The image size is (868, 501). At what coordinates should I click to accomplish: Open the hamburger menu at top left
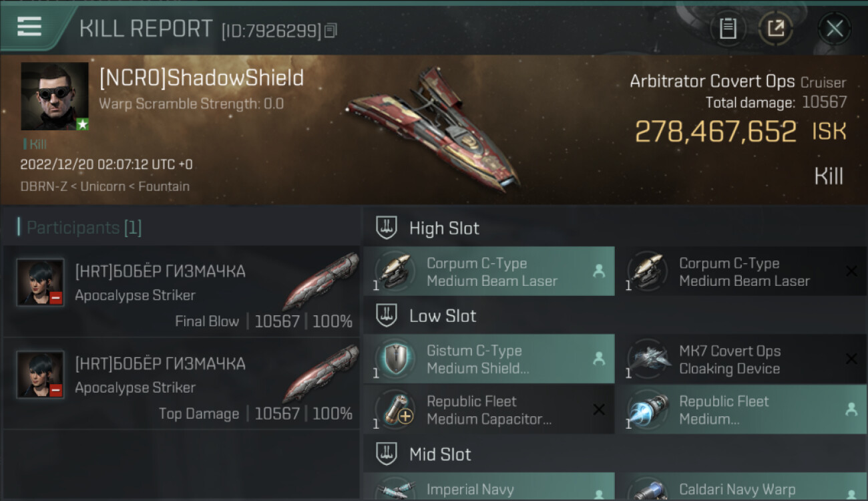29,27
